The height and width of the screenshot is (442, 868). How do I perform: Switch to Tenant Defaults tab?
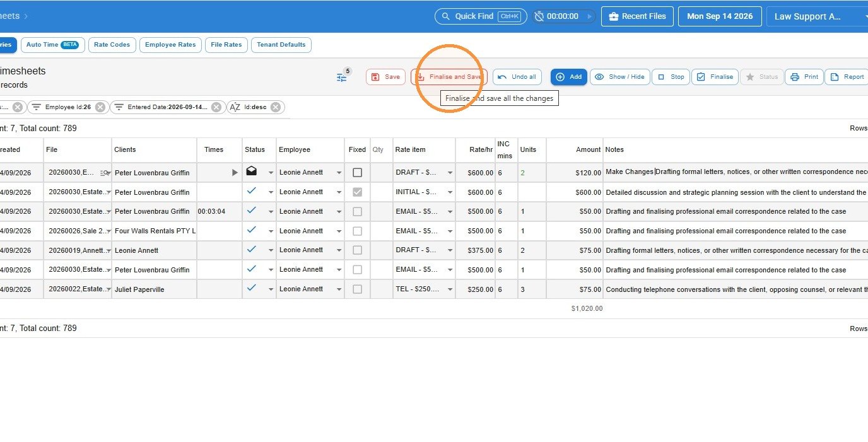(x=281, y=45)
